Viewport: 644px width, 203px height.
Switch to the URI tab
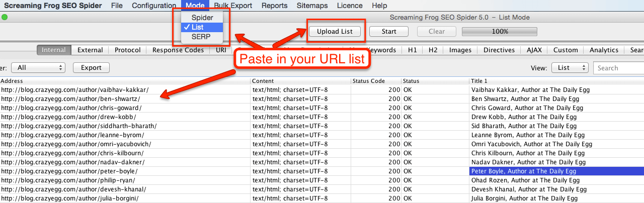tap(221, 50)
